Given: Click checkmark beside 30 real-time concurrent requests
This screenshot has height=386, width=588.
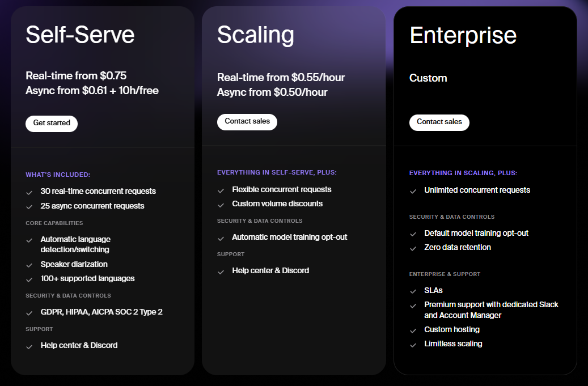Looking at the screenshot, I should coord(29,193).
